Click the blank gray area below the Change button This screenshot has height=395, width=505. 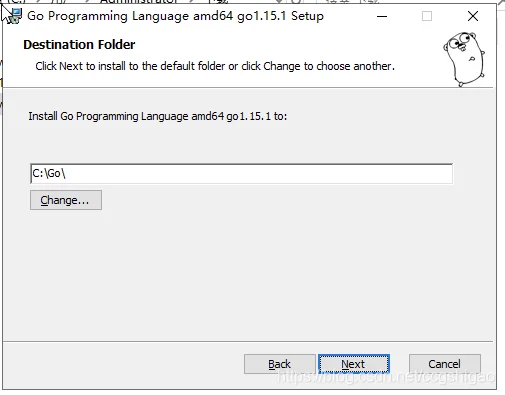point(233,273)
